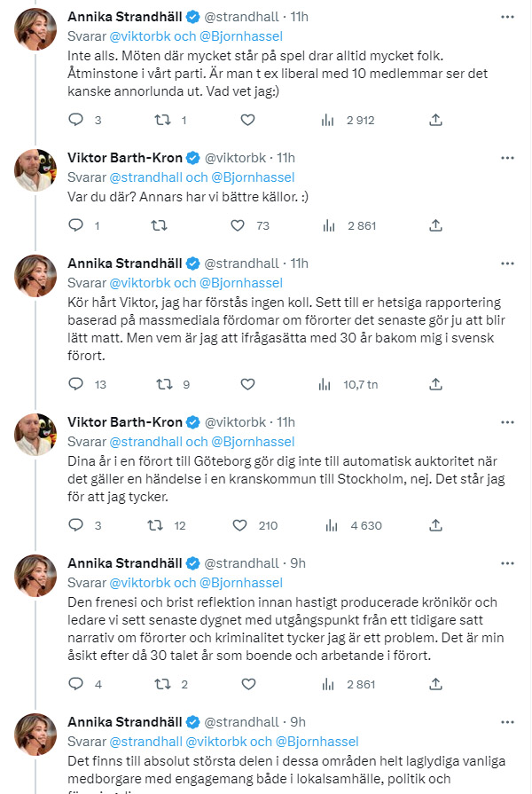Image resolution: width=532 pixels, height=794 pixels.
Task: Reply to the tweet with 3 replies
Action: (75, 120)
